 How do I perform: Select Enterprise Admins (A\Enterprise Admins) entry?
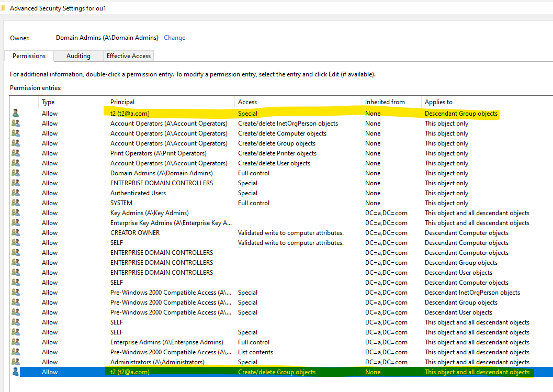click(281, 342)
